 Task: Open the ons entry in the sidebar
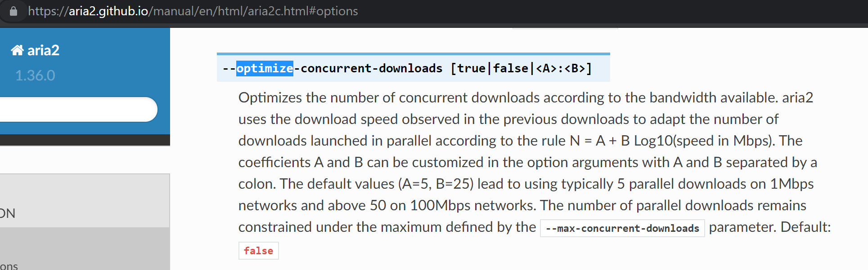pyautogui.click(x=8, y=265)
